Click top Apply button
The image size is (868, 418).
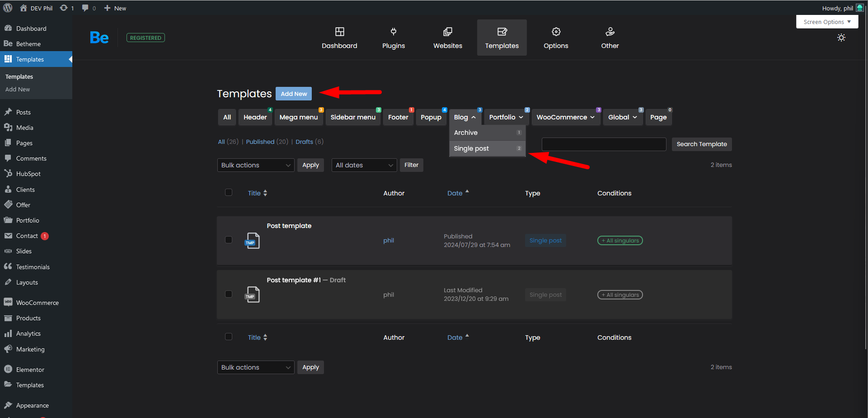click(x=310, y=165)
